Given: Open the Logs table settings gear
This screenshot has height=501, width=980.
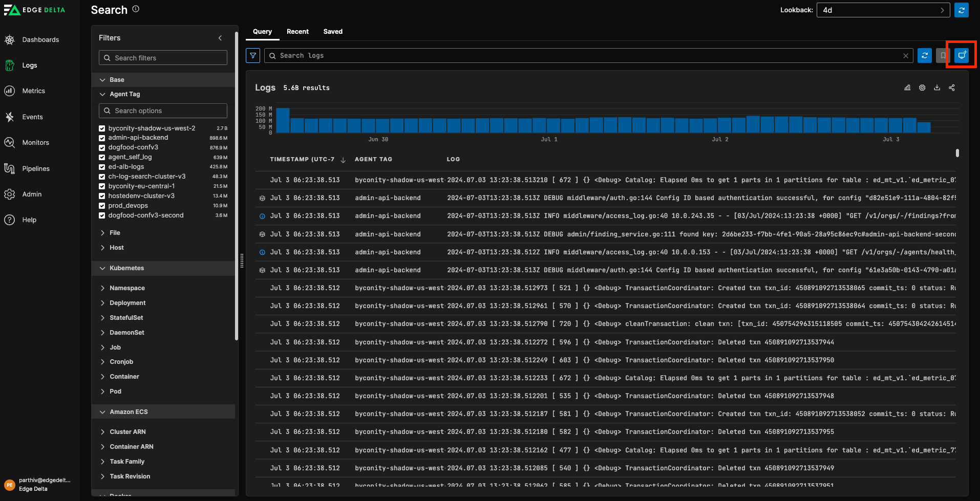Looking at the screenshot, I should 922,88.
